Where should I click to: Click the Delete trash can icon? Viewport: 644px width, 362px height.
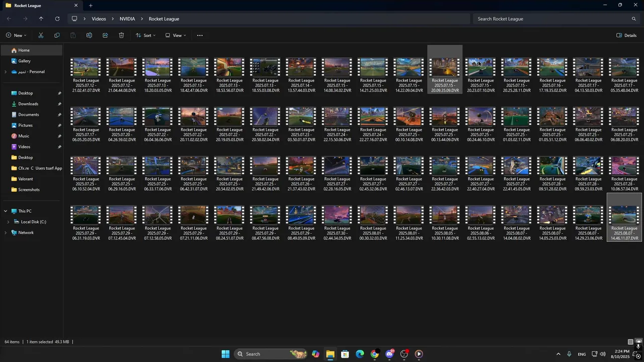121,35
